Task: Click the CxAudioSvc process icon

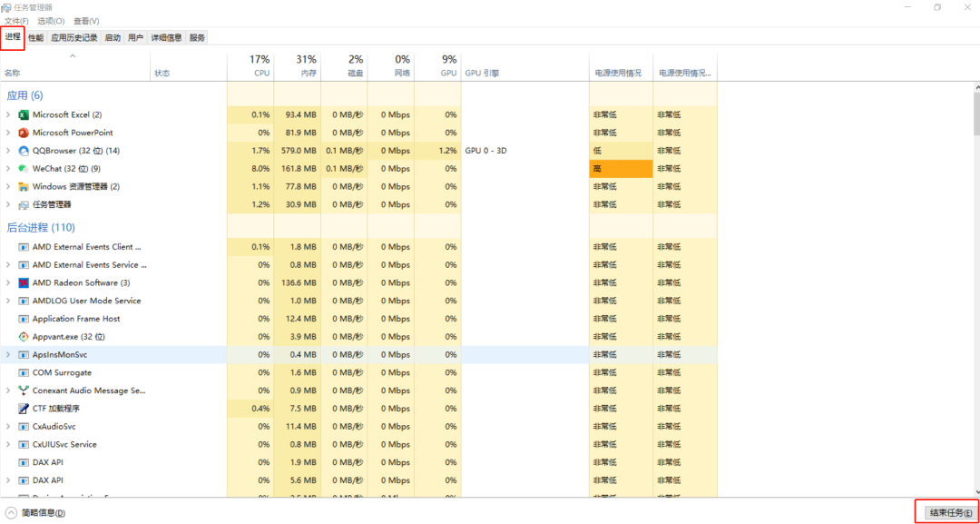Action: click(24, 427)
